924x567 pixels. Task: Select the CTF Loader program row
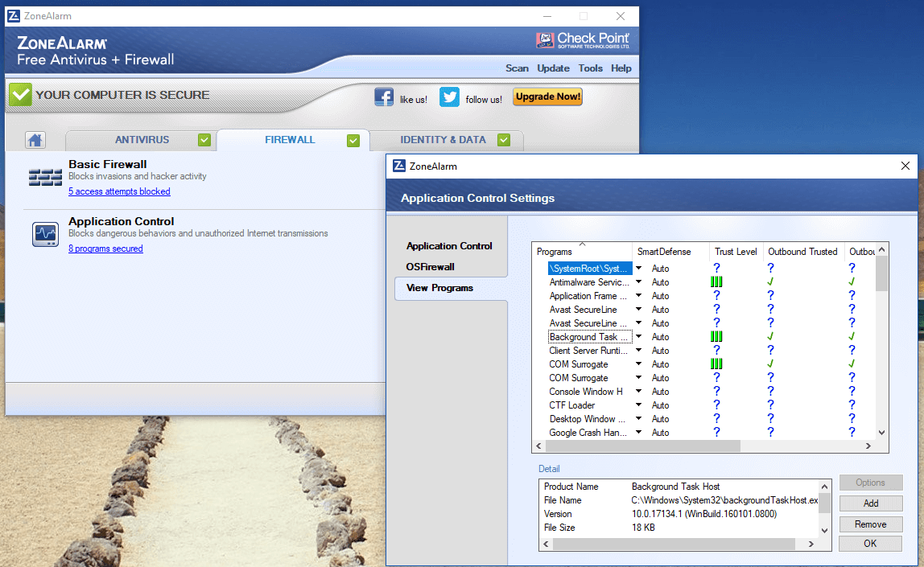(572, 405)
